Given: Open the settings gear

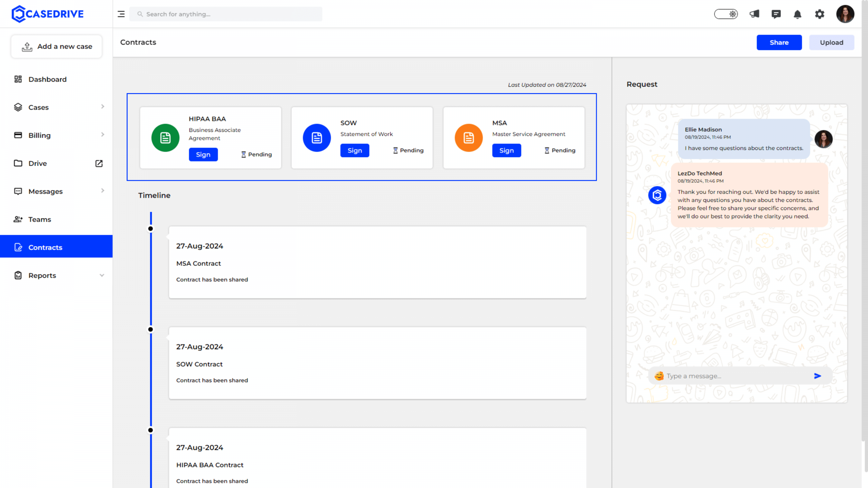Looking at the screenshot, I should (819, 14).
